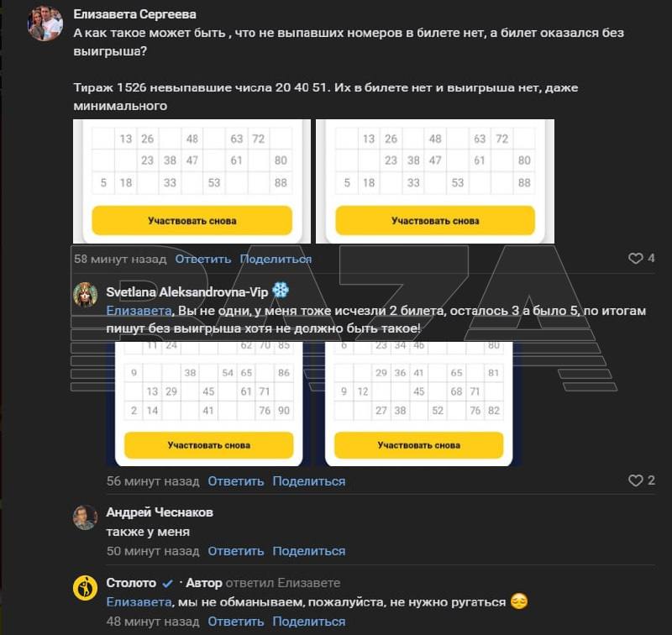672x635 pixels.
Task: Open Елизавета Сергеева's name link
Action: pos(135,14)
